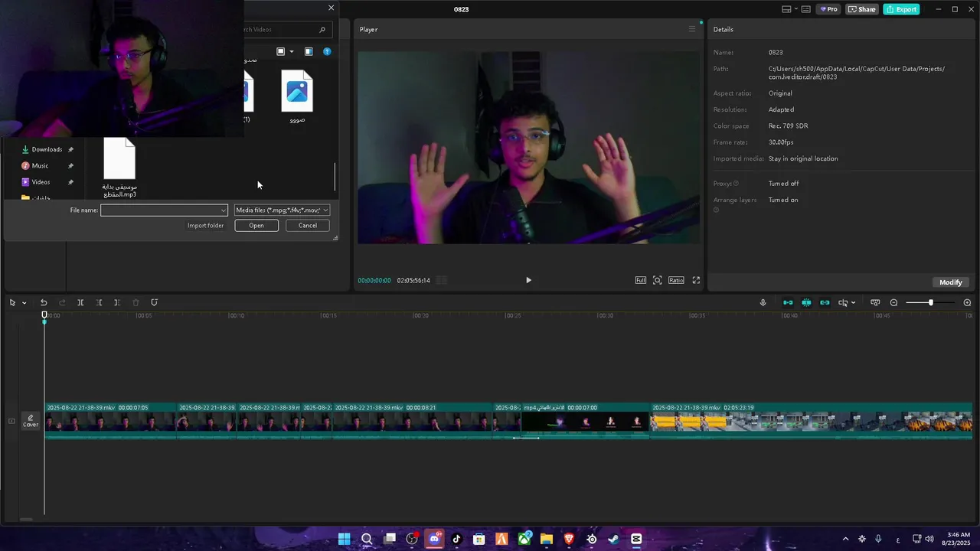Cancel the file import dialog
Viewport: 980px width, 551px height.
pyautogui.click(x=308, y=226)
